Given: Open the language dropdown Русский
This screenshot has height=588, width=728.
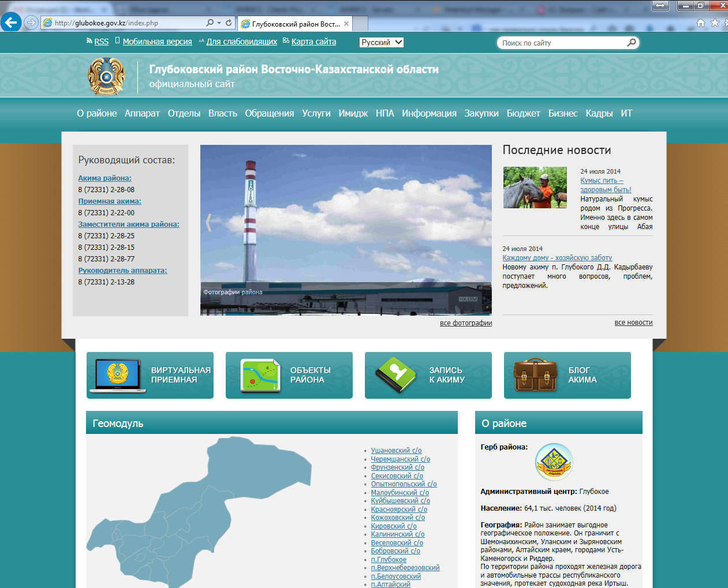Looking at the screenshot, I should tap(381, 42).
